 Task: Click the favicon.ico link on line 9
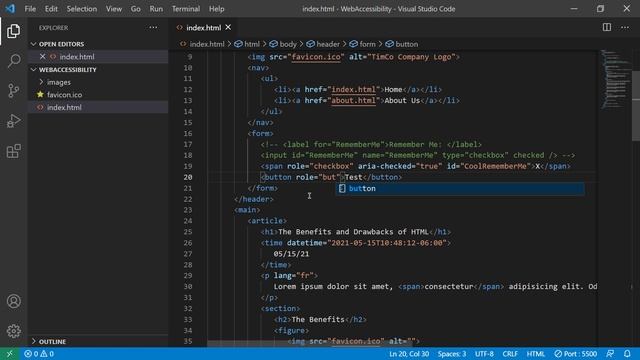point(316,57)
